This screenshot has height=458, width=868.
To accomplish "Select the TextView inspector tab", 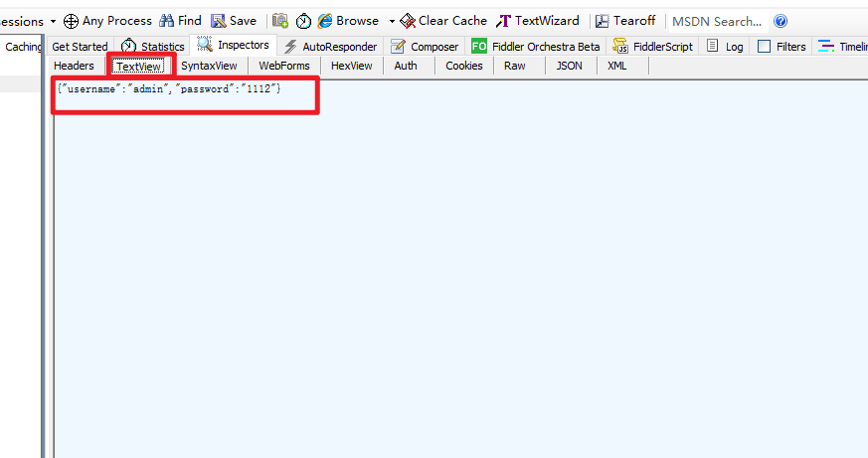I will point(138,67).
